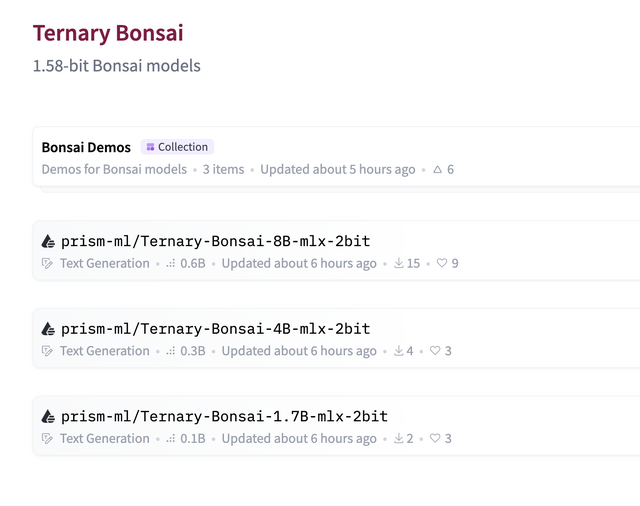
Task: Click the downloads icon on 1.7B model
Action: (x=399, y=439)
